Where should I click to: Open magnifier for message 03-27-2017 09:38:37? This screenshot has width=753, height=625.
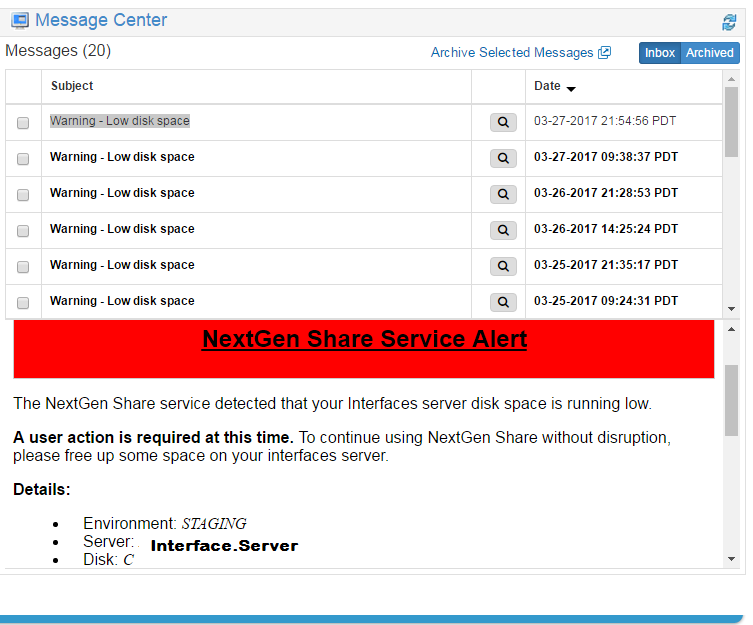click(x=503, y=158)
